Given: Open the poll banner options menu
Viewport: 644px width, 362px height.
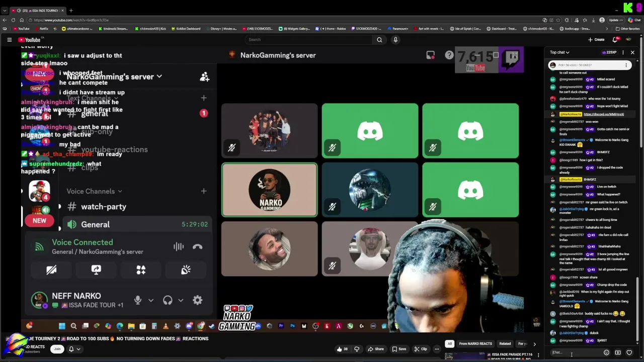Looking at the screenshot, I should tap(626, 65).
